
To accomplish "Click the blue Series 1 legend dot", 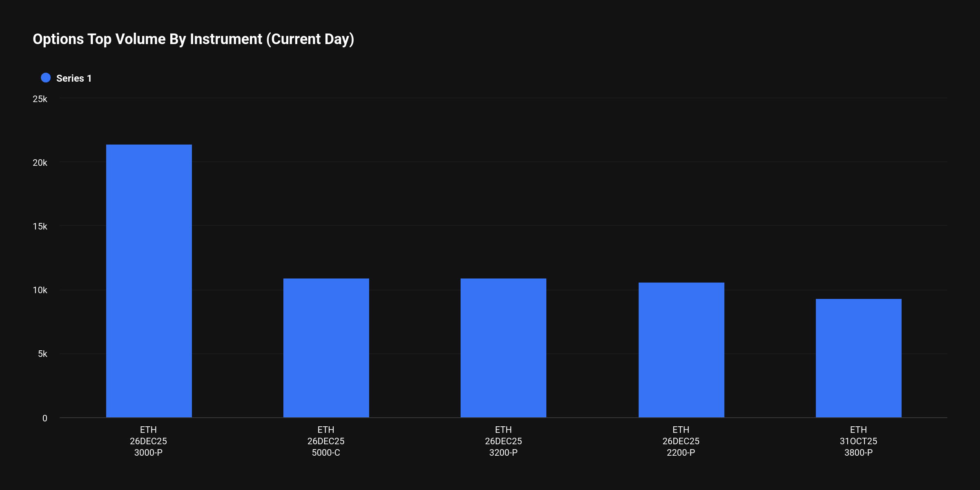I will tap(46, 78).
